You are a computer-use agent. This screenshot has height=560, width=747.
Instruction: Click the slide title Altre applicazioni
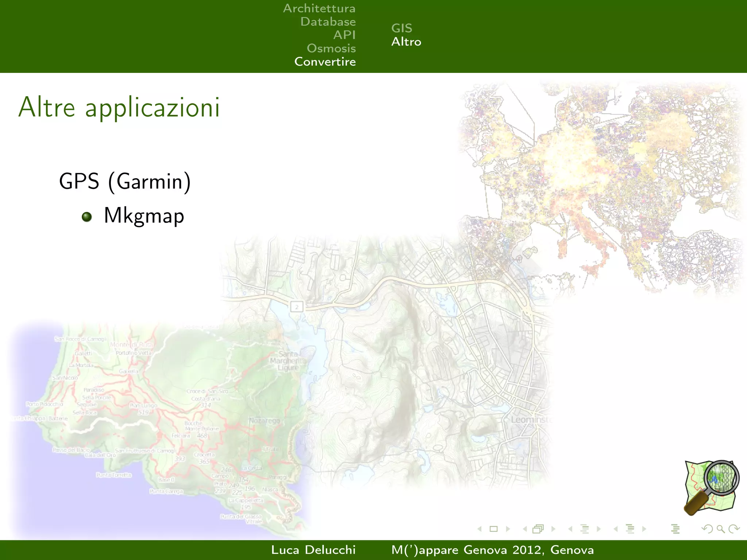[x=119, y=108]
